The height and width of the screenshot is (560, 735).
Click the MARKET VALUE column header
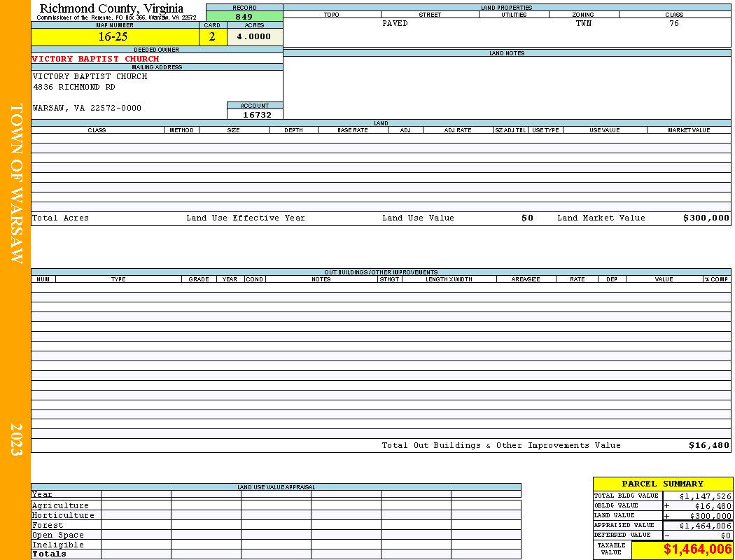(689, 129)
